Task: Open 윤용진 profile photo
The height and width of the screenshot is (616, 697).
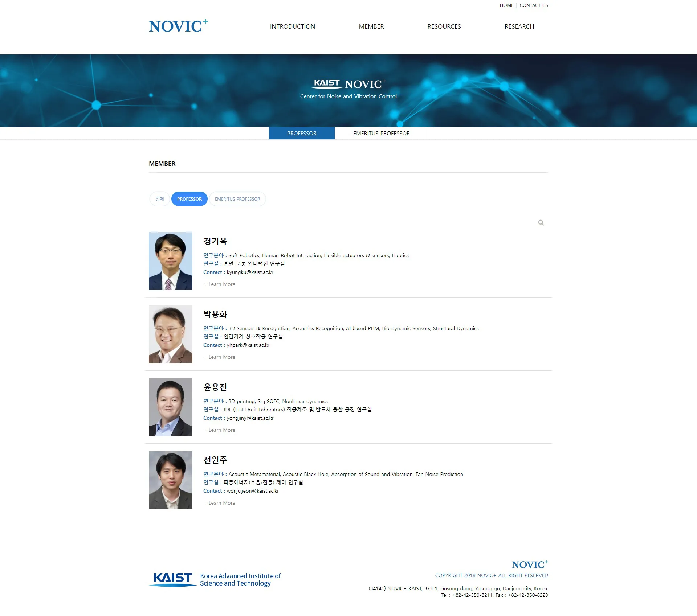Action: (171, 407)
